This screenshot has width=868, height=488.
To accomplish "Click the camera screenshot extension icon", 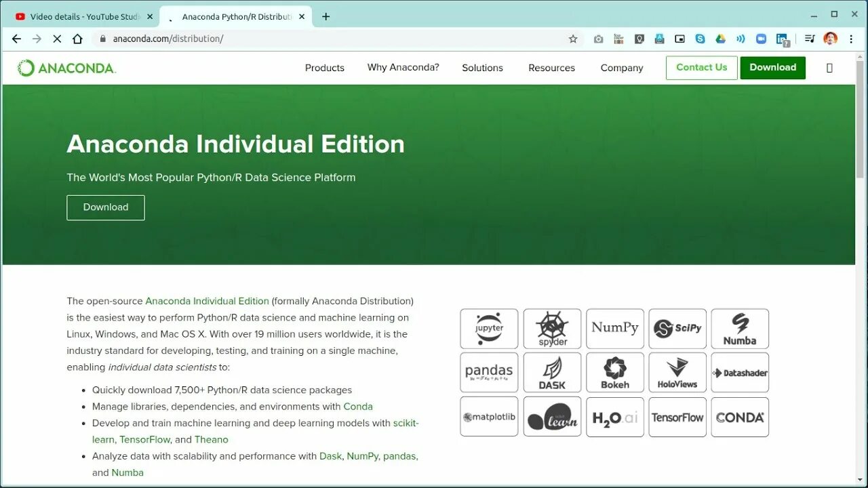I will click(598, 39).
